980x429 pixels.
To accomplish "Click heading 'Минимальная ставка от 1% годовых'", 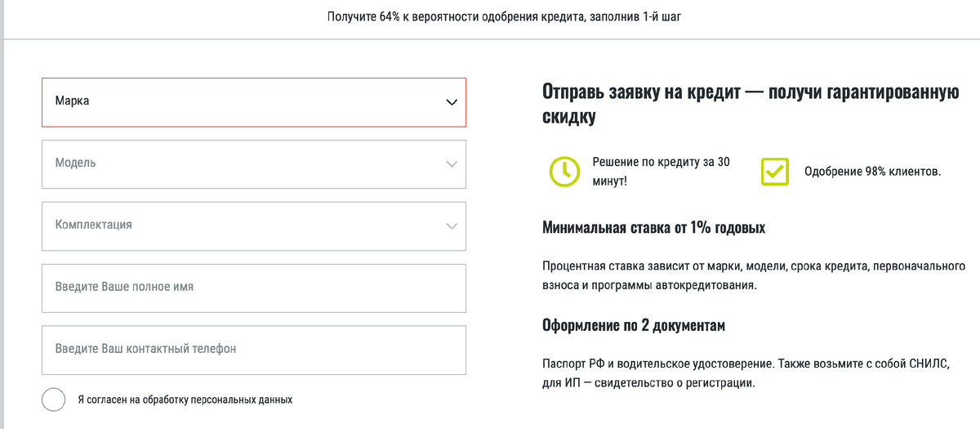I will click(x=653, y=227).
